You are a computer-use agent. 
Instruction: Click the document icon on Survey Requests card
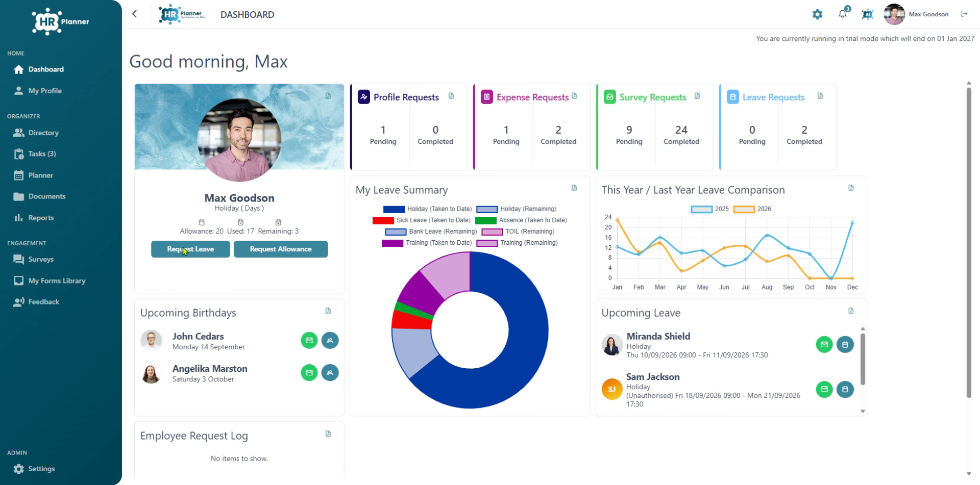697,96
